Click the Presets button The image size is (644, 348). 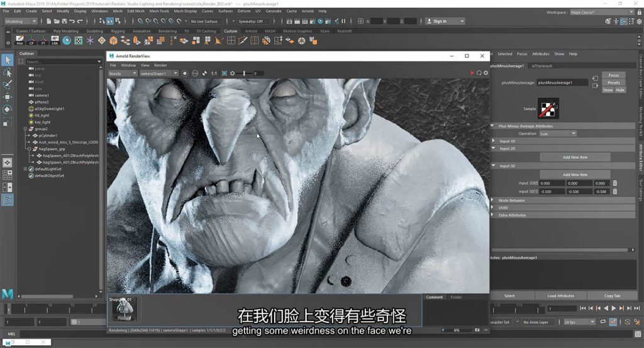point(614,82)
